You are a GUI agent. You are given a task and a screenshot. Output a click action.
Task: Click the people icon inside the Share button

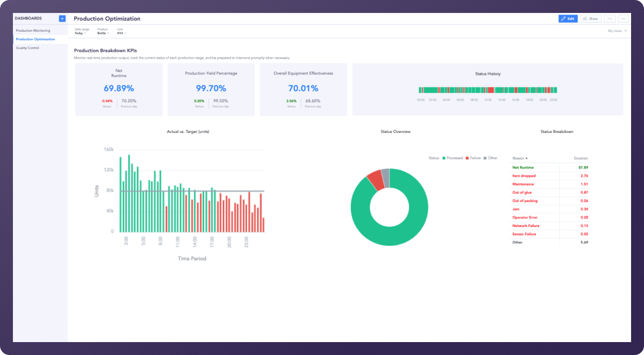[585, 18]
